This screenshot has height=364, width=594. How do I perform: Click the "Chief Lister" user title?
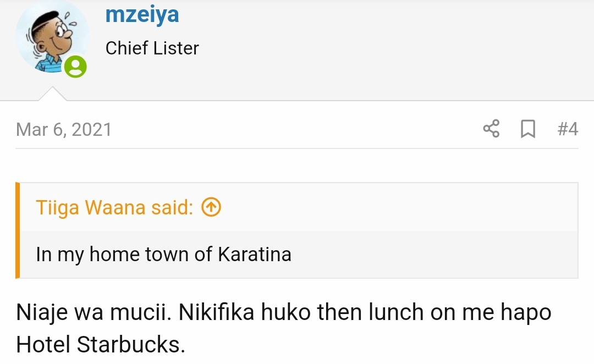(x=152, y=48)
